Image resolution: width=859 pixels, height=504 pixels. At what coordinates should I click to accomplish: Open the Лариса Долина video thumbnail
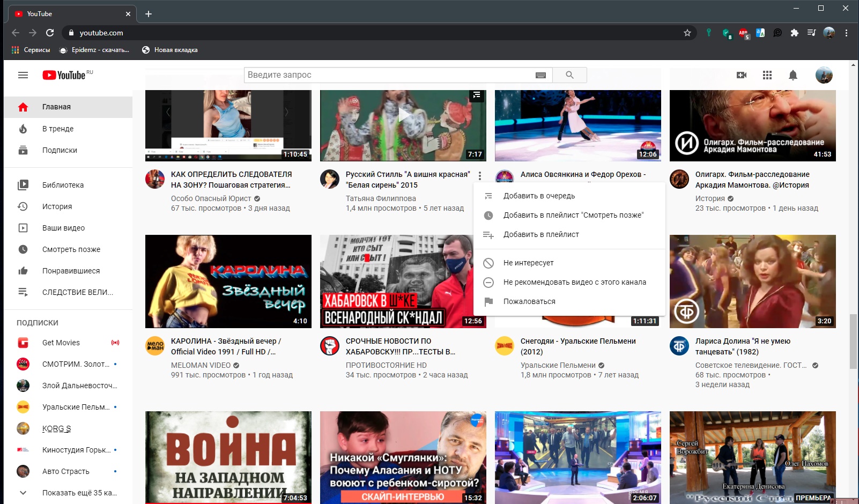click(753, 281)
